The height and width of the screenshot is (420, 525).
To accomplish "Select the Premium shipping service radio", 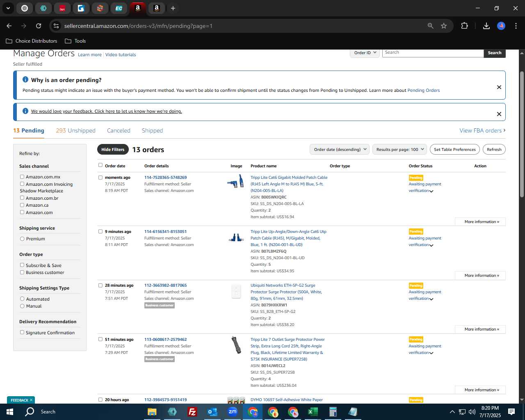I will (x=22, y=239).
